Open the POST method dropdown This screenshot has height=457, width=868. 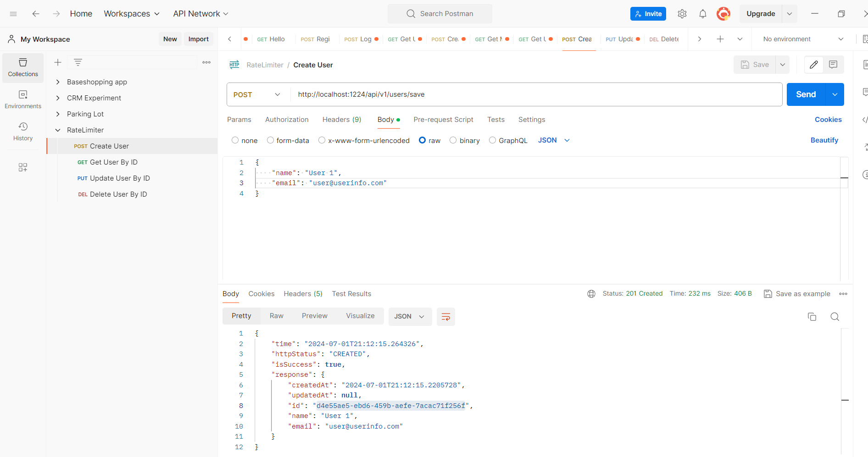[257, 94]
